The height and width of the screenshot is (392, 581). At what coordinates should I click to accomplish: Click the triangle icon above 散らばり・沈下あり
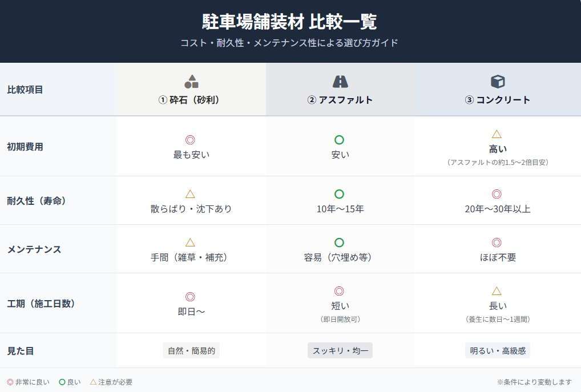[x=190, y=194]
